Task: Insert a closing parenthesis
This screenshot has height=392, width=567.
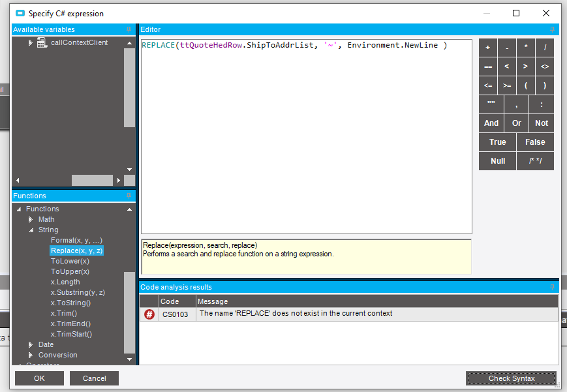Action: click(545, 85)
